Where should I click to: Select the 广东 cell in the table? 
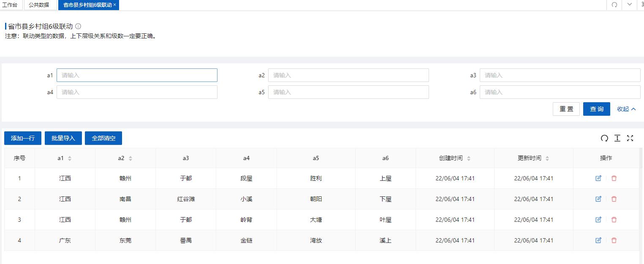pos(65,240)
